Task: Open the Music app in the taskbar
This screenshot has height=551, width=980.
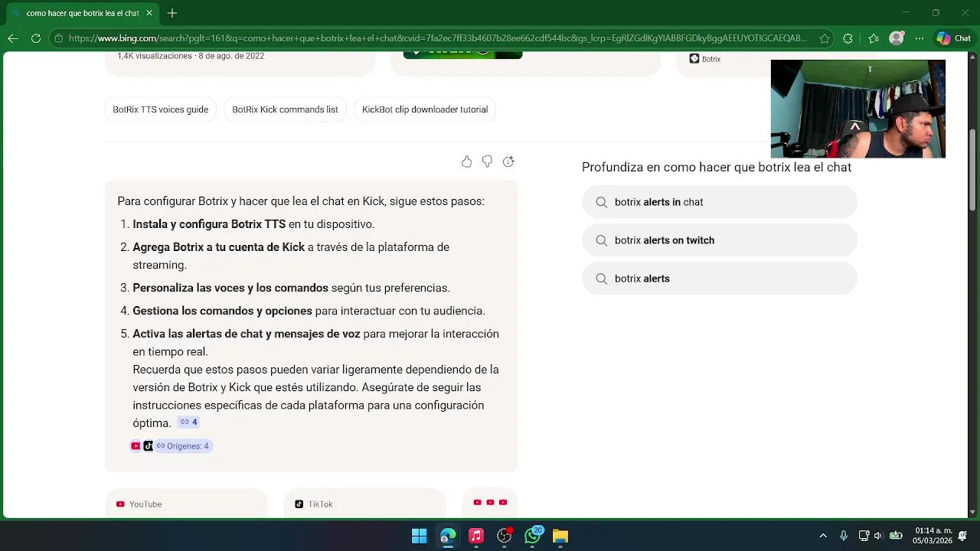Action: pyautogui.click(x=475, y=536)
